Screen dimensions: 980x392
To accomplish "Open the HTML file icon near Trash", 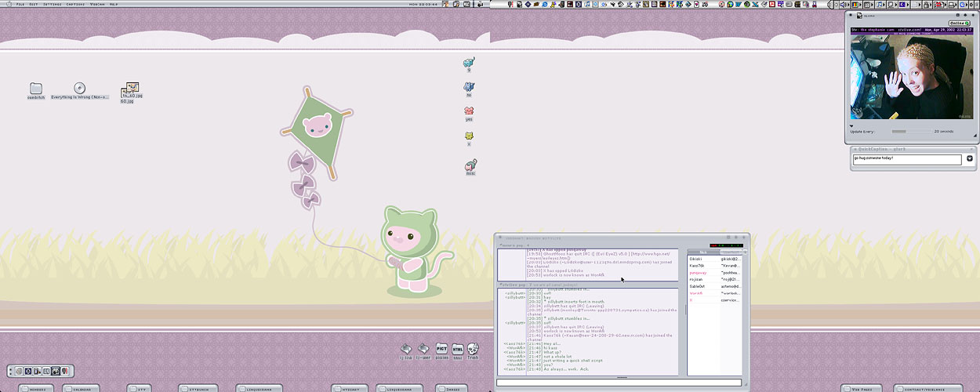I will coord(458,349).
